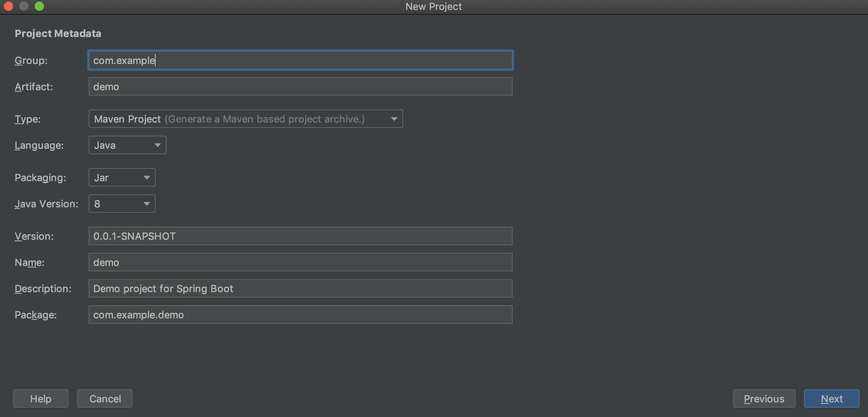Select the Name field showing demo
The width and height of the screenshot is (868, 417).
coord(301,261)
